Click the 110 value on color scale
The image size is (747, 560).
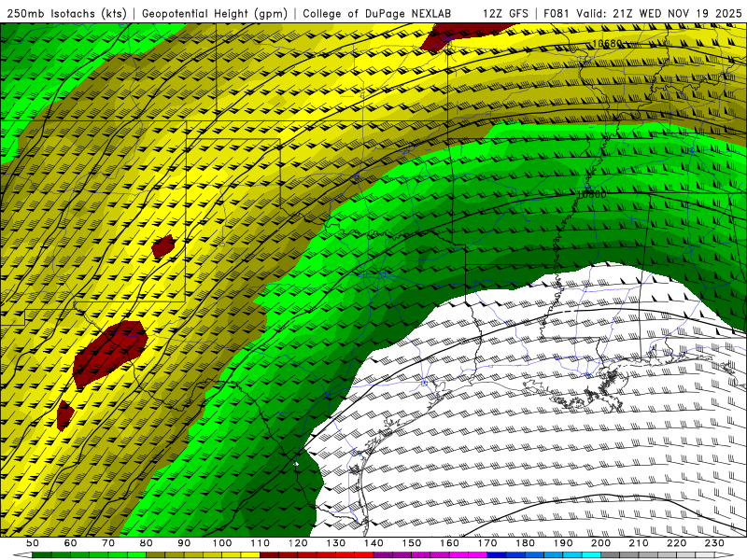[x=261, y=543]
